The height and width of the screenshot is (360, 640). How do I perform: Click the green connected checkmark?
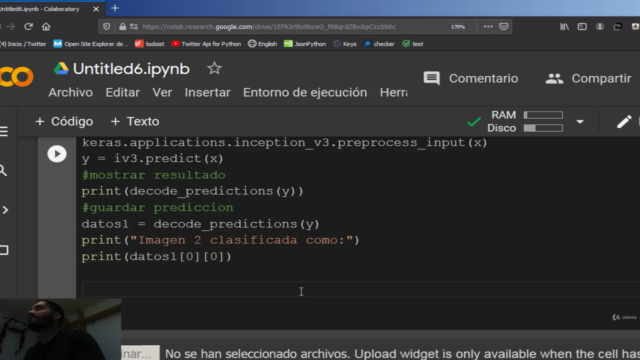pyautogui.click(x=474, y=122)
